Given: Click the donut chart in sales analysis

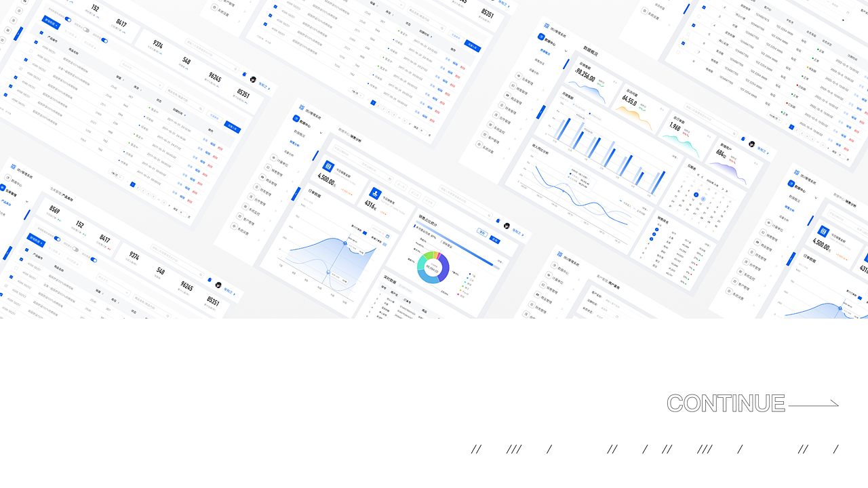Looking at the screenshot, I should tap(433, 267).
